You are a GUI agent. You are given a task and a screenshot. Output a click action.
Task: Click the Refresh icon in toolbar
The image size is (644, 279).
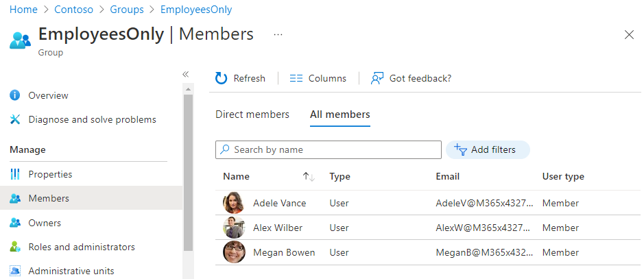pyautogui.click(x=221, y=78)
